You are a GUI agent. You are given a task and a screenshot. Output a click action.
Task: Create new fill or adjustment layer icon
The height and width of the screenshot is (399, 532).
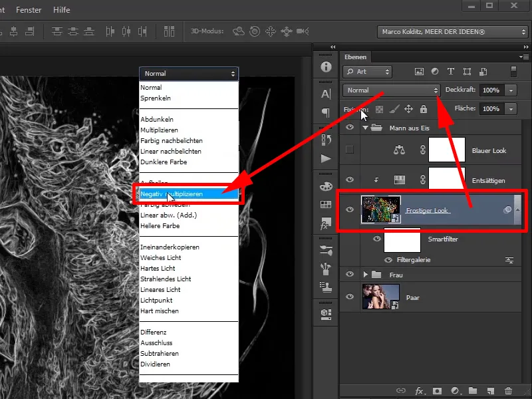(x=456, y=391)
